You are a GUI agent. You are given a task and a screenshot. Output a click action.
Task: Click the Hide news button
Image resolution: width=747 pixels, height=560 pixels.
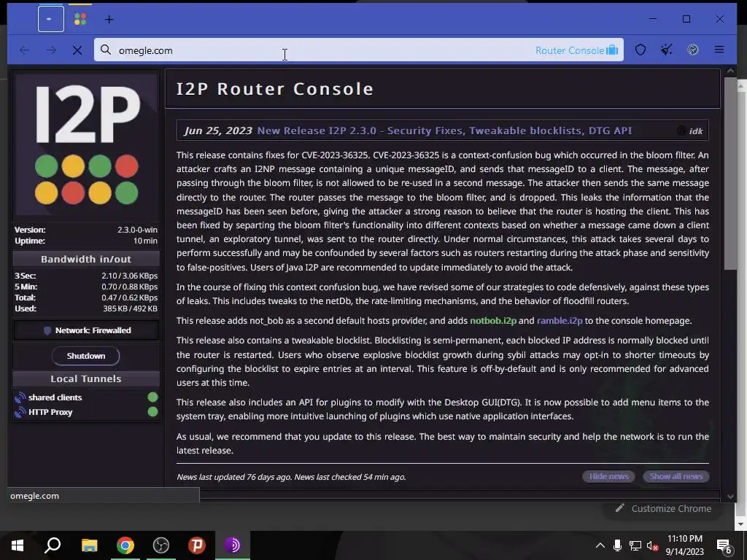[608, 476]
